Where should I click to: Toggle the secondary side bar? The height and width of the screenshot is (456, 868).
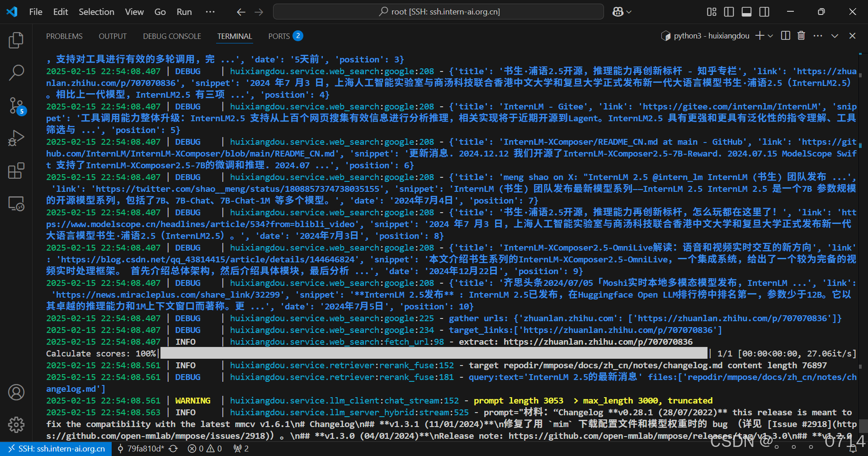(764, 12)
